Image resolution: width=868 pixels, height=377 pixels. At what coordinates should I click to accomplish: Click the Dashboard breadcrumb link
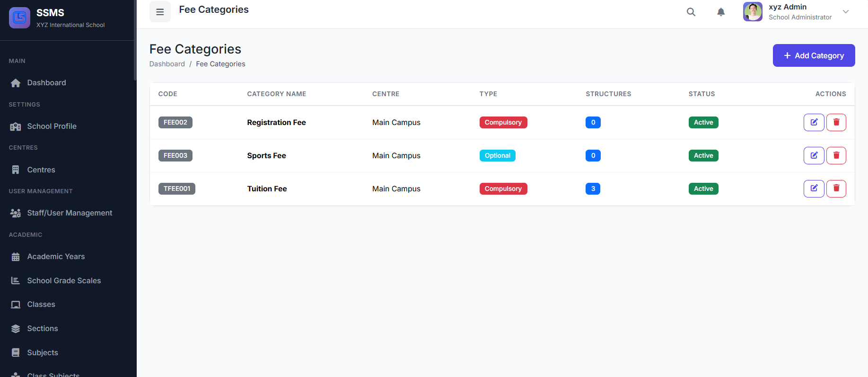coord(167,64)
